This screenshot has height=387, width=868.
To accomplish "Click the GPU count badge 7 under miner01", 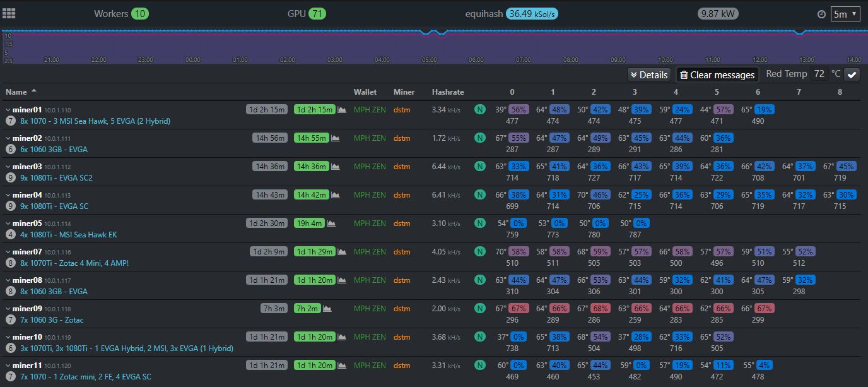I will [10, 121].
